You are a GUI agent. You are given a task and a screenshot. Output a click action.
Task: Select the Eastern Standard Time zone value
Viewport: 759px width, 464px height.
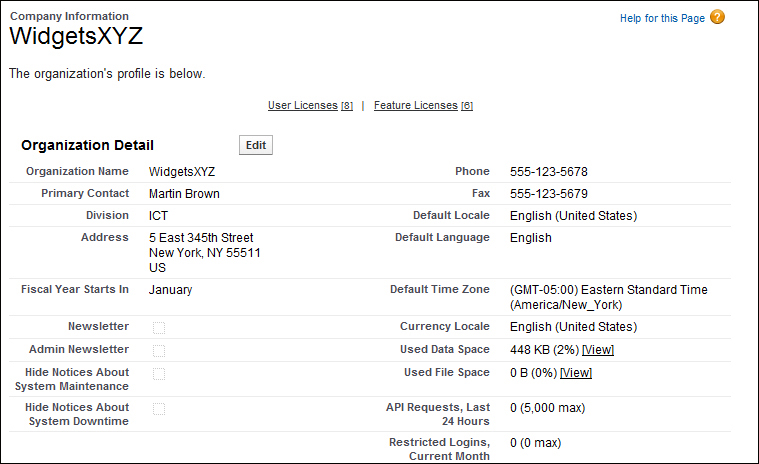(608, 297)
